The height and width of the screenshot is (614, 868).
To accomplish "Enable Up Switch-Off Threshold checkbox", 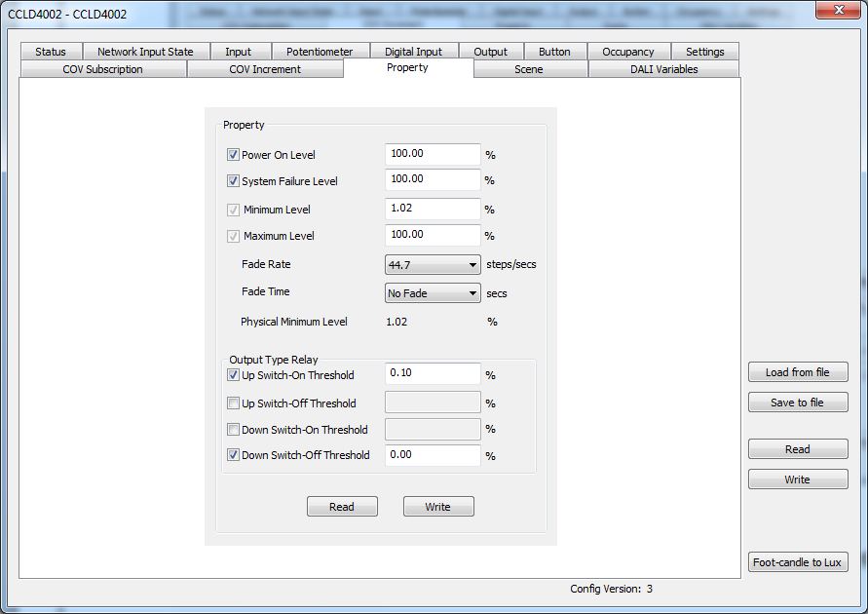I will point(233,403).
